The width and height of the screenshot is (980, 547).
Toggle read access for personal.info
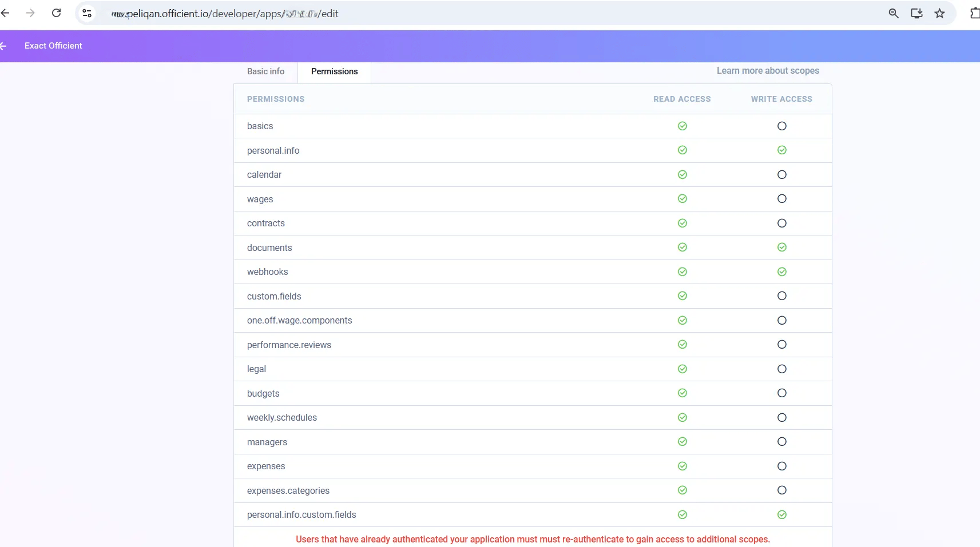pyautogui.click(x=682, y=150)
